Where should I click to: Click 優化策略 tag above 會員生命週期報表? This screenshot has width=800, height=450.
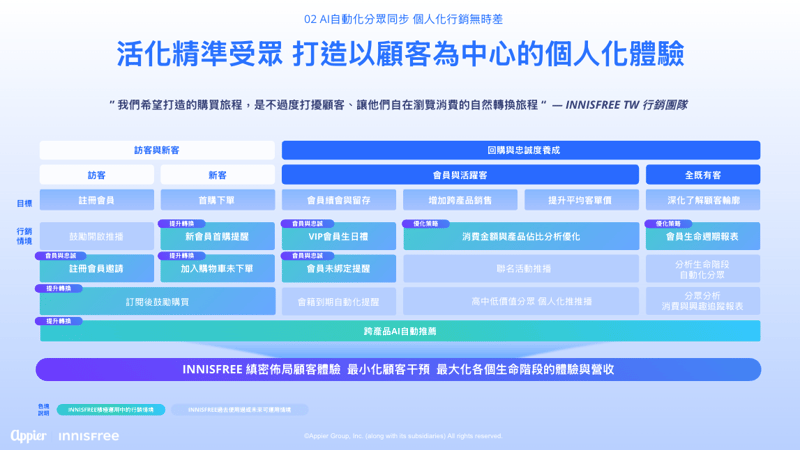[x=669, y=223]
